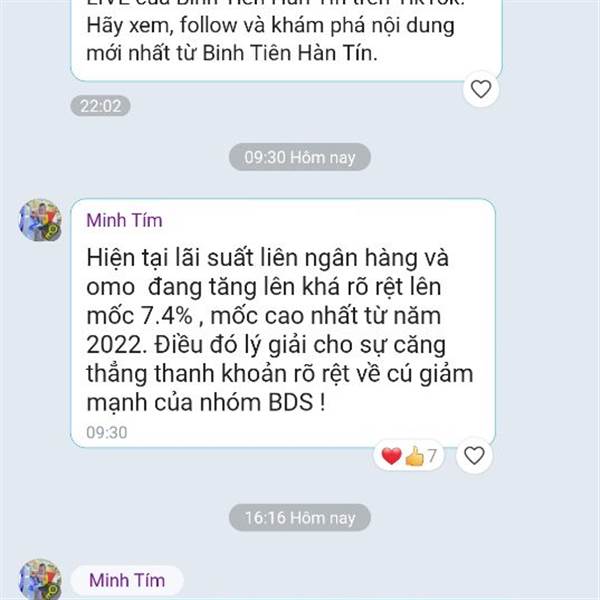The height and width of the screenshot is (600, 600).
Task: Open Minh Tím's avatar at the bottom
Action: coord(40,579)
